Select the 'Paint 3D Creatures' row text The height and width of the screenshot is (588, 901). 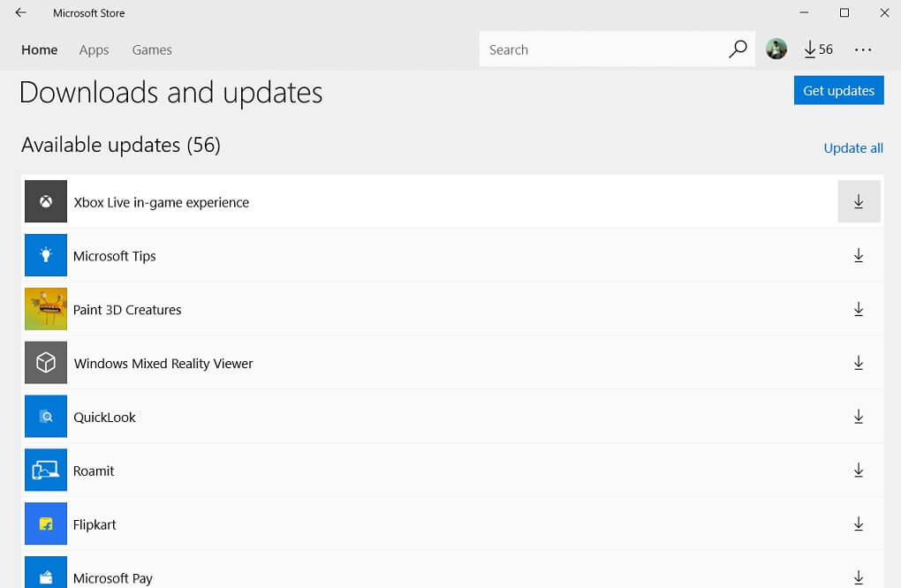(127, 310)
